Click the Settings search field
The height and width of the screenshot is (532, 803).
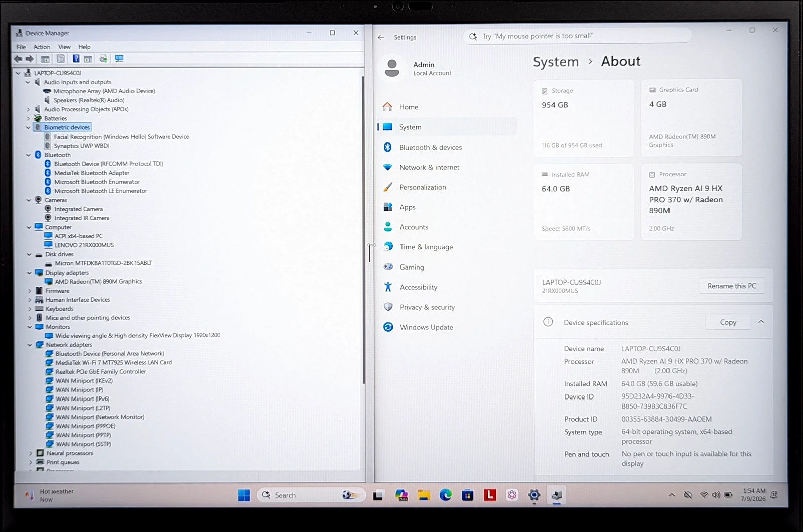577,36
